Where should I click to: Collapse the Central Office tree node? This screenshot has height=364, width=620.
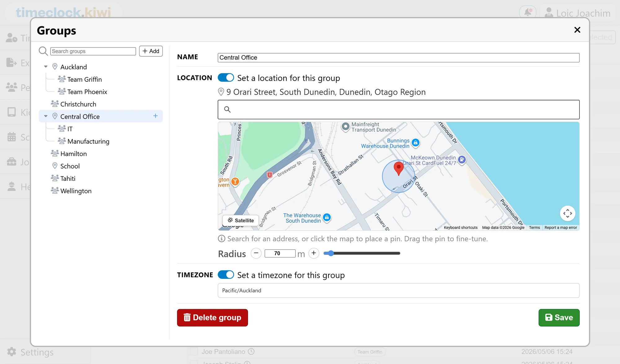(46, 116)
